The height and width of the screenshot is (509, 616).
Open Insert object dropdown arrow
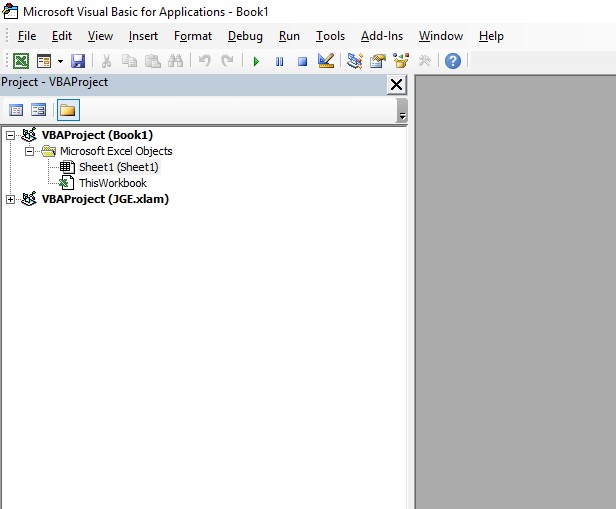60,61
